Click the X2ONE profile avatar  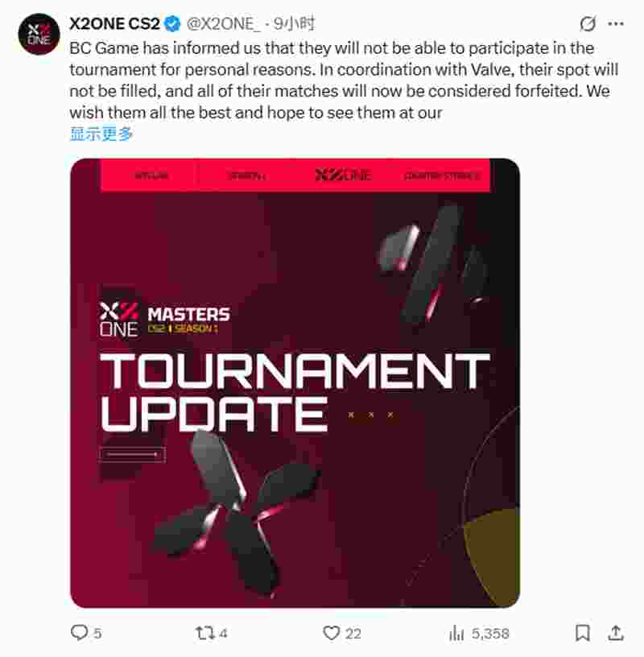click(39, 34)
